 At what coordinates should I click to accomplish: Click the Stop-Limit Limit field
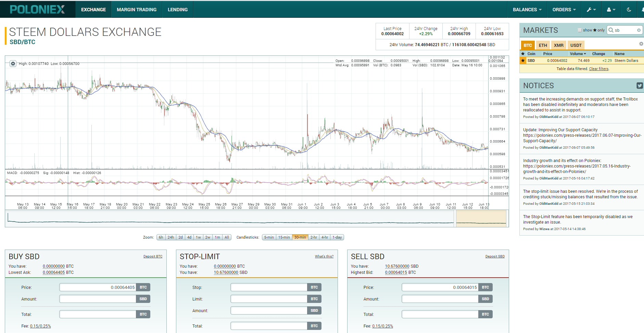click(269, 299)
